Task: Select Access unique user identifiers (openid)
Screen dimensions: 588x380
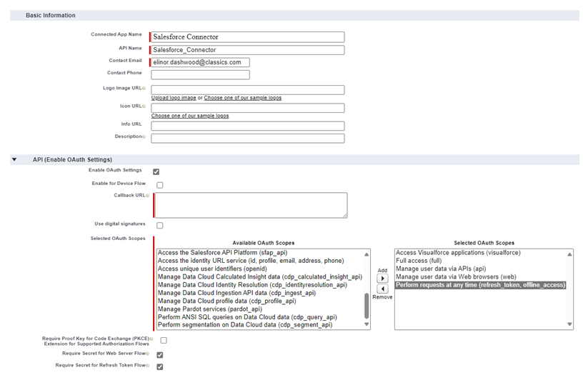Action: 260,269
